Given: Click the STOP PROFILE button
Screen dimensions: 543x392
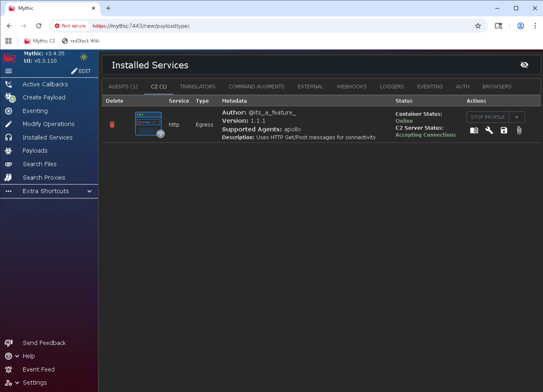Looking at the screenshot, I should coord(488,117).
